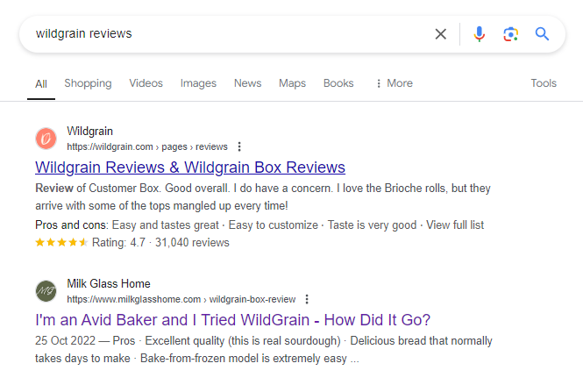Select the Images tab

[198, 83]
